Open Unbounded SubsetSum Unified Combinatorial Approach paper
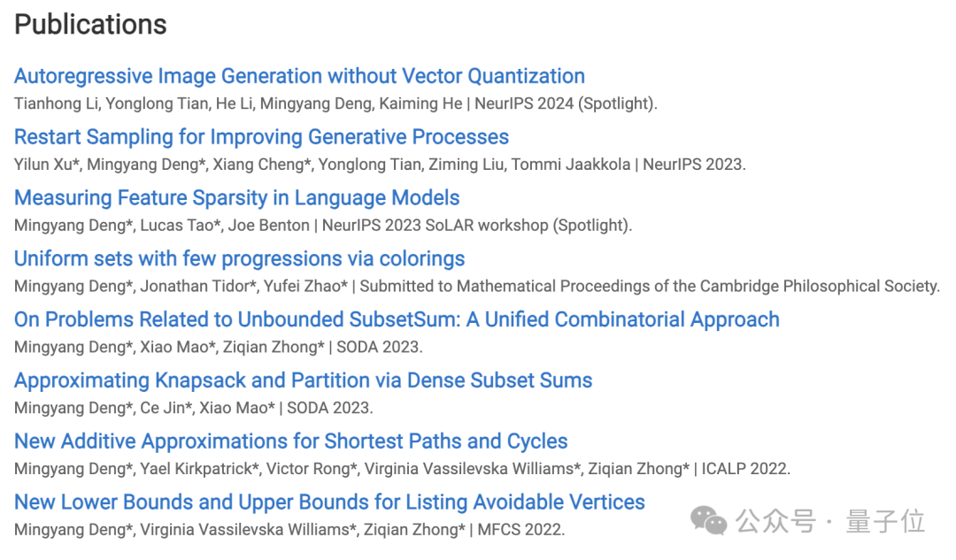 click(x=397, y=320)
